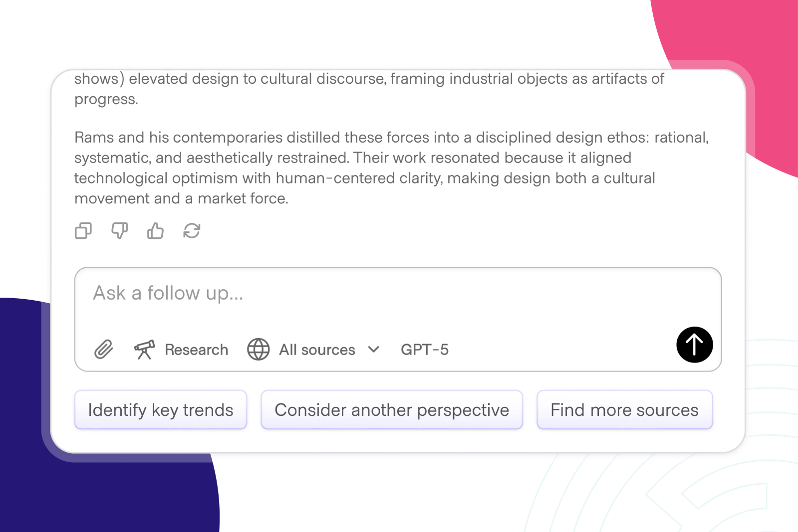Click the thumbs down icon

[x=119, y=231]
